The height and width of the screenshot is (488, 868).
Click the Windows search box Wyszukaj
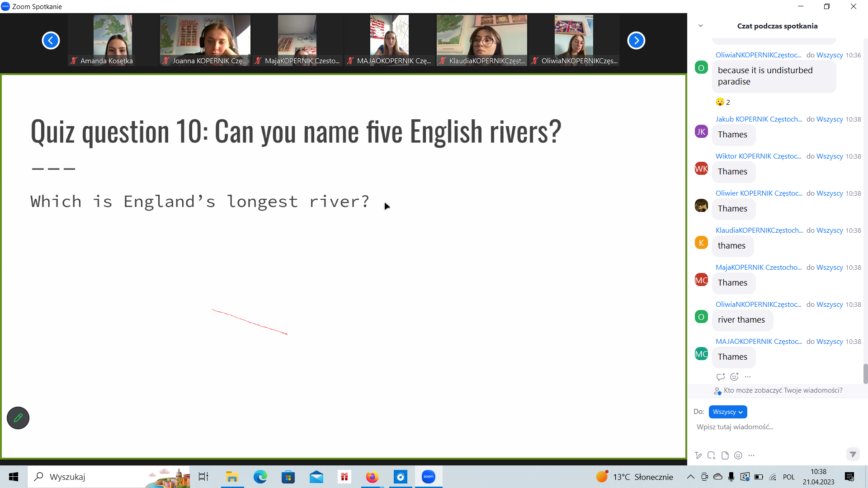coord(108,477)
